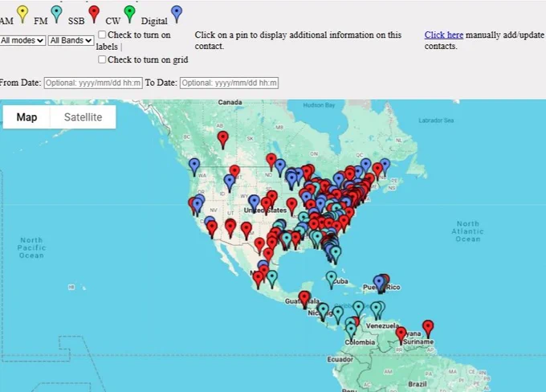Click the North Atlantic Ocean label
Image resolution: width=546 pixels, height=392 pixels.
[468, 231]
